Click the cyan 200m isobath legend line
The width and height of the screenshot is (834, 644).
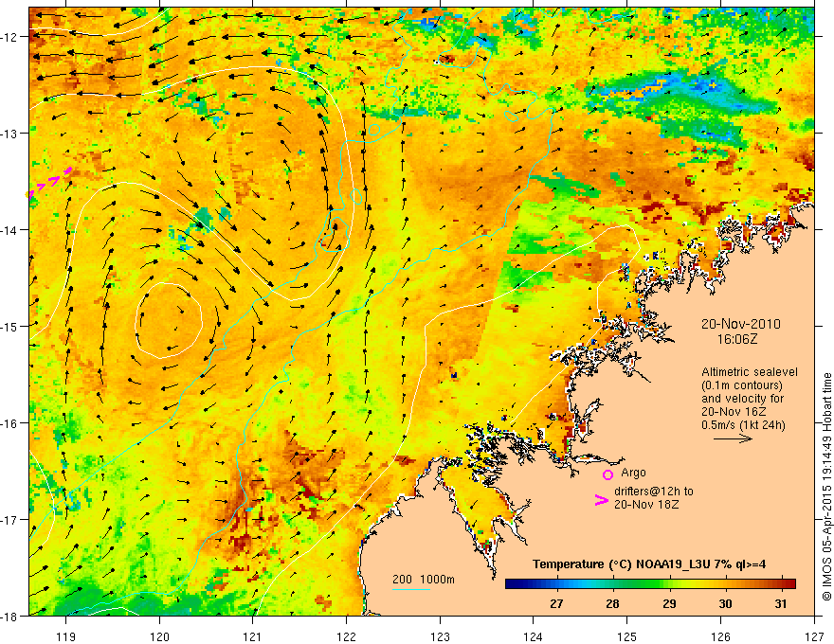click(411, 589)
